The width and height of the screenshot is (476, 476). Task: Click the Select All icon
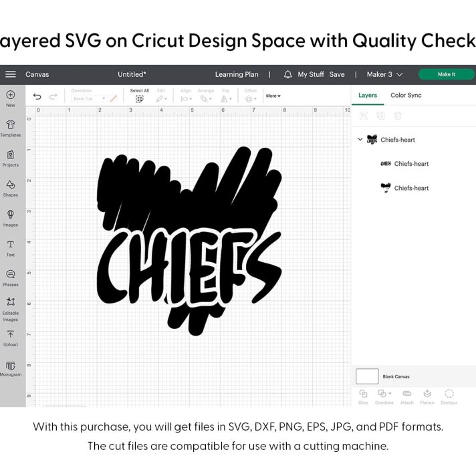[x=139, y=99]
